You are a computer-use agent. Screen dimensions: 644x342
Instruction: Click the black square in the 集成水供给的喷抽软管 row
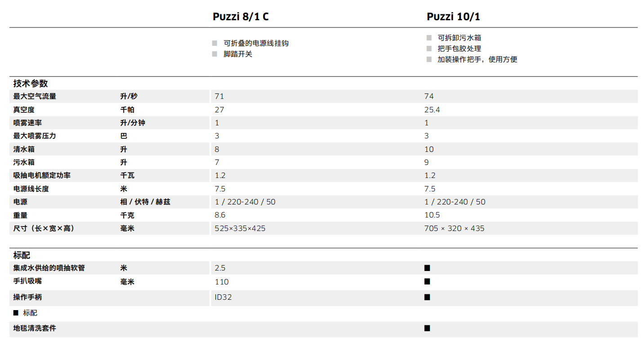[427, 268]
